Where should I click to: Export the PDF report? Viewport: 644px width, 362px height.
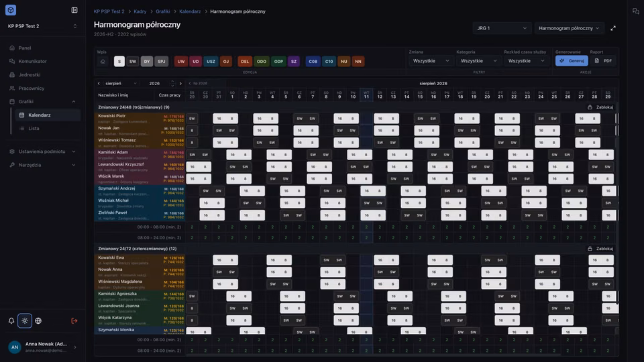click(x=603, y=61)
